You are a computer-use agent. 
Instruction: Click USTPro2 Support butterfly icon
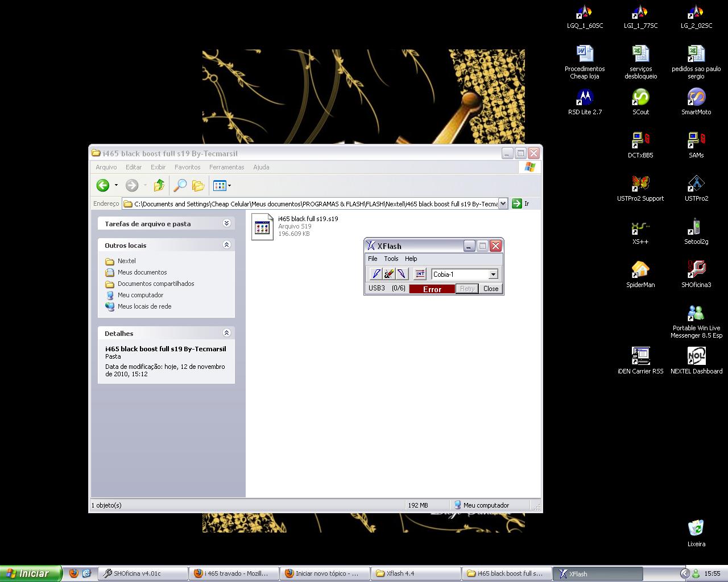640,189
